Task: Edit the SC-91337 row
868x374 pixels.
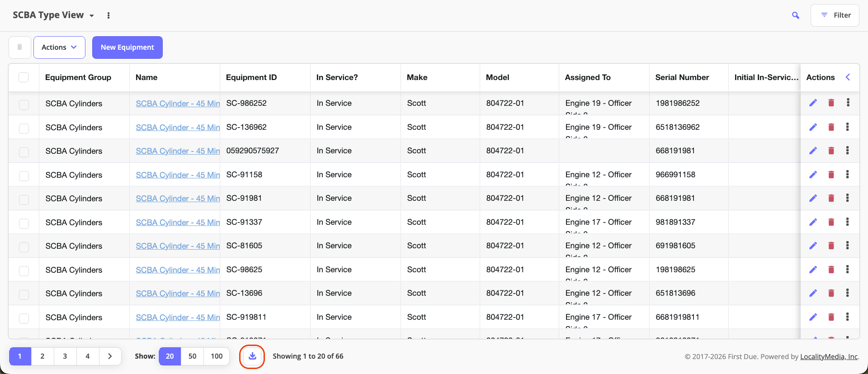Action: (x=813, y=222)
